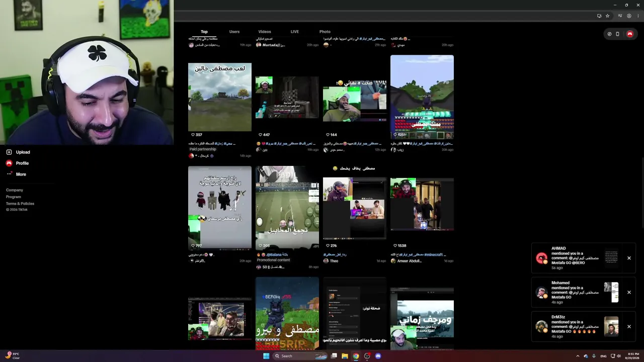Open the video thumbnail with 447 likes
Screen dimensions: 644x362
pyautogui.click(x=287, y=97)
